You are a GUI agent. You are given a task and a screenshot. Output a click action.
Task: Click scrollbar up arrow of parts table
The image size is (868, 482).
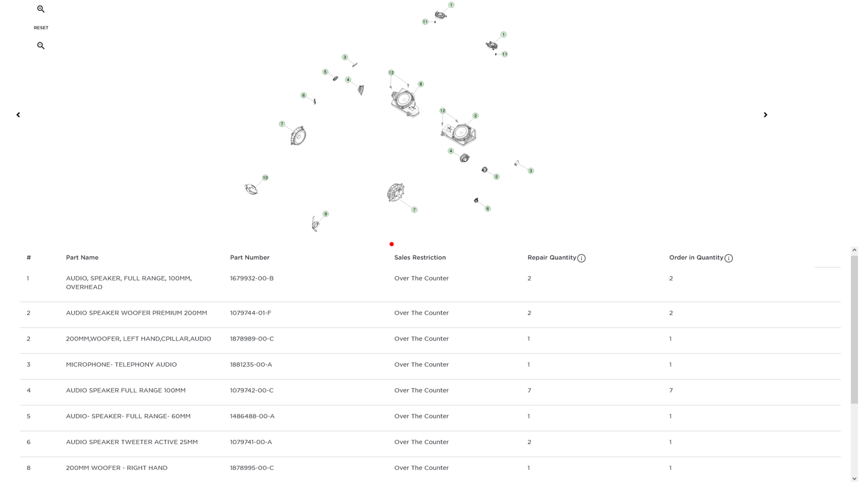coord(854,250)
